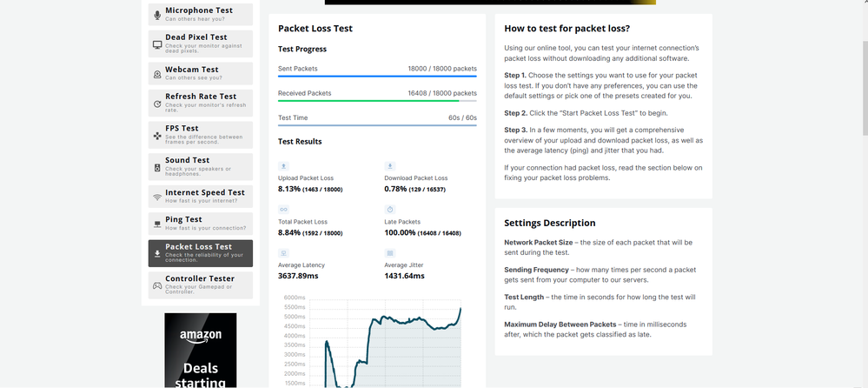Click the link icon above Total Packet Loss

coord(283,210)
